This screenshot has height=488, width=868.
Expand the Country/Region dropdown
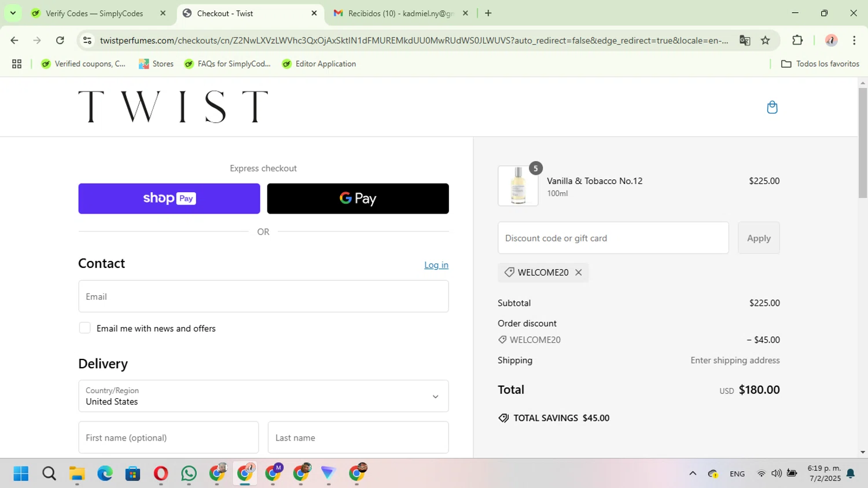coord(263,396)
